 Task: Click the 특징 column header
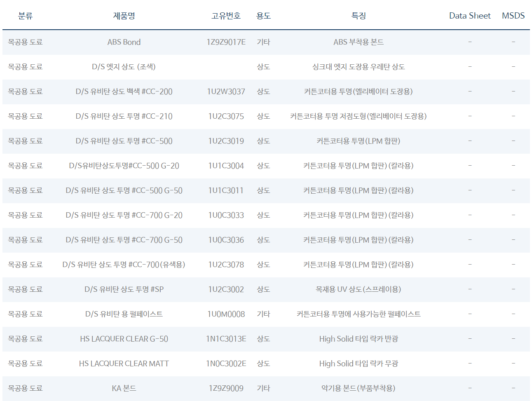click(x=358, y=16)
